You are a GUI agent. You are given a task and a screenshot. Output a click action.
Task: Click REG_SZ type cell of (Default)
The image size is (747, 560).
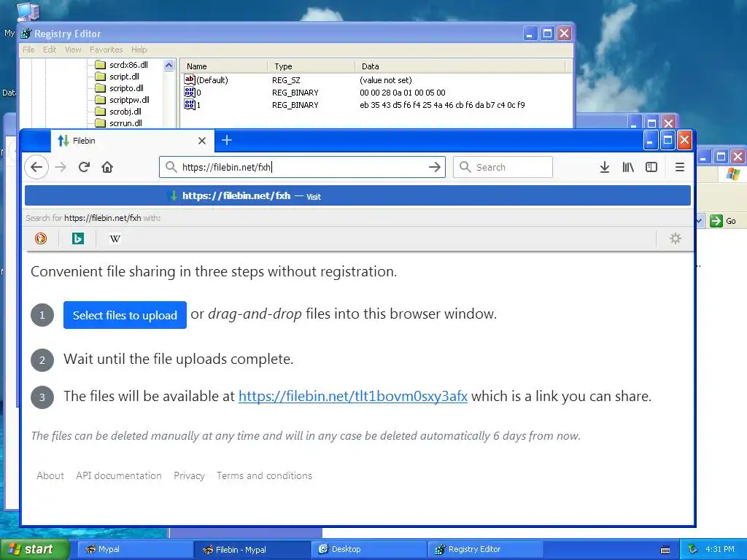pyautogui.click(x=286, y=80)
